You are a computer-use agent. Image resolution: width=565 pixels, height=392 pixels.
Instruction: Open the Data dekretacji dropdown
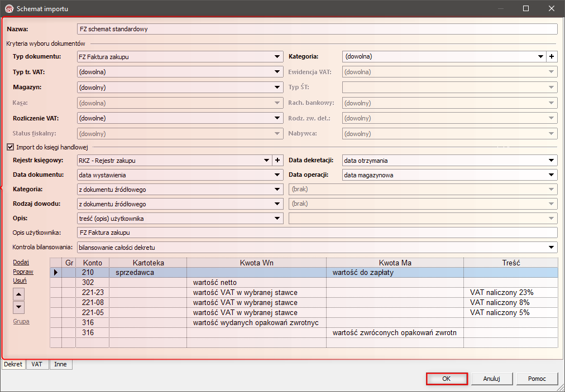(552, 161)
